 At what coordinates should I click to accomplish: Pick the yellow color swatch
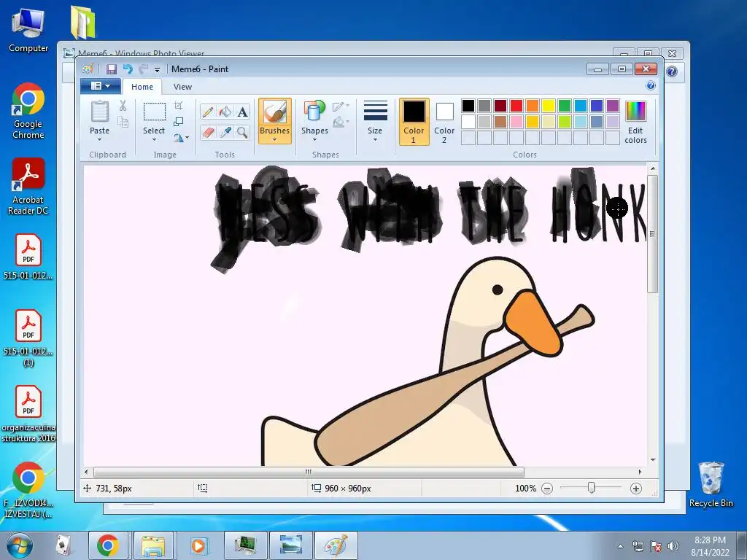549,105
